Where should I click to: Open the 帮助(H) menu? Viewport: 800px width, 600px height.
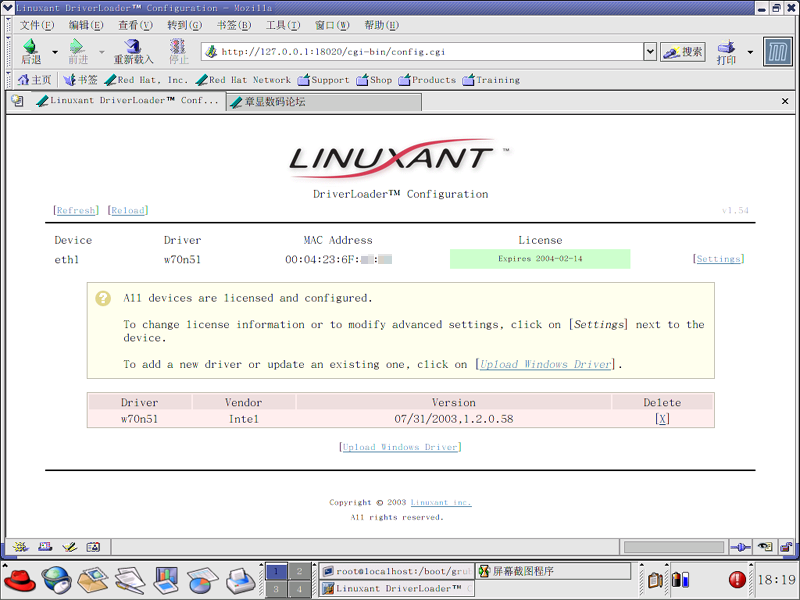tap(382, 25)
